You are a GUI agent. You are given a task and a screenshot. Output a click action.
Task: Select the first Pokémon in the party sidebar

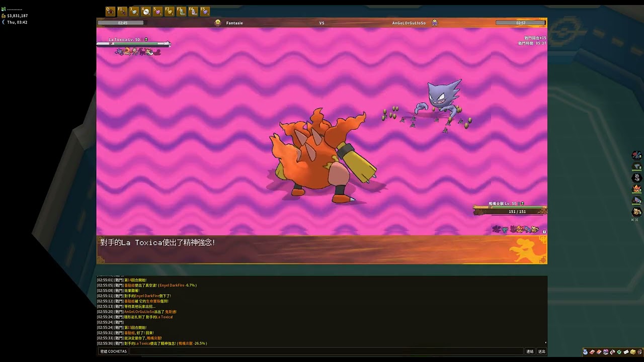tap(637, 155)
